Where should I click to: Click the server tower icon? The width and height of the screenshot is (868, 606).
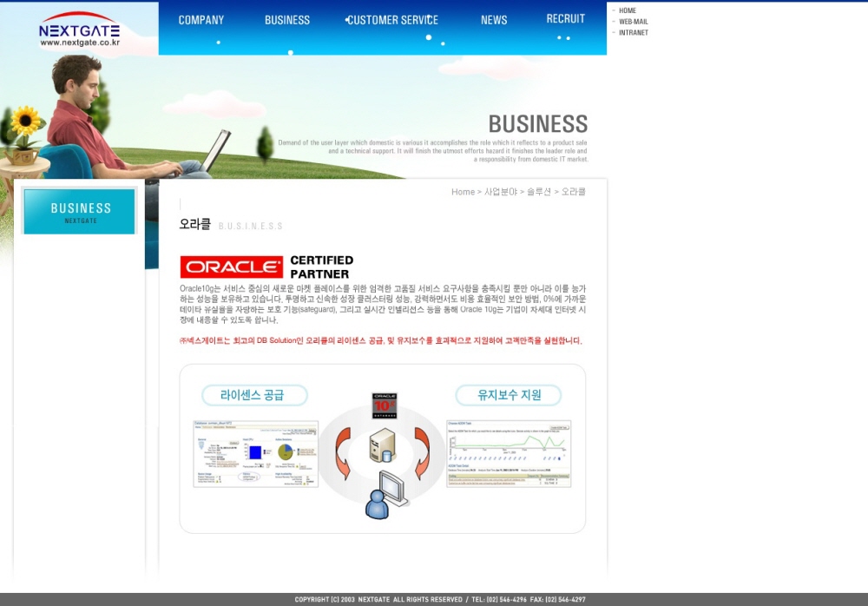[x=382, y=445]
